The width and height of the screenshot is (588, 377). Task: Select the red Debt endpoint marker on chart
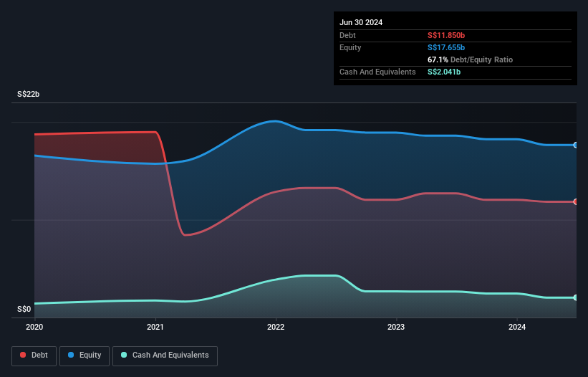pos(576,202)
